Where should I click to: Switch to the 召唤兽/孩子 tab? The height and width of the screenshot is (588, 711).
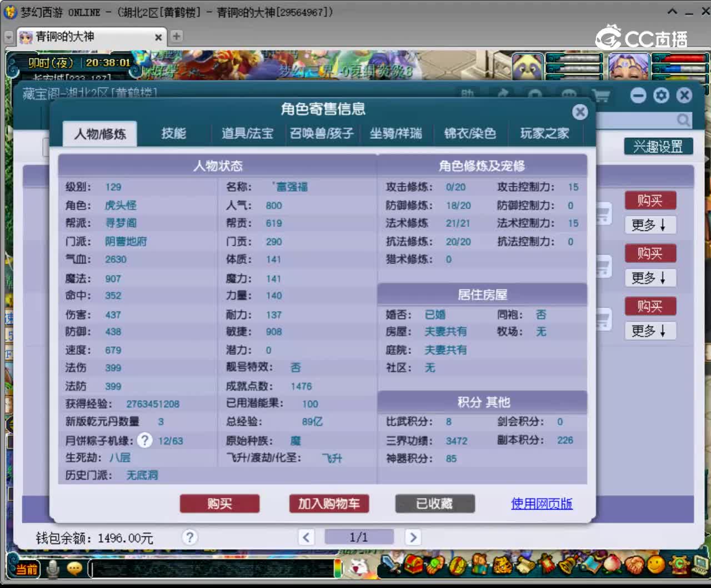click(x=322, y=133)
